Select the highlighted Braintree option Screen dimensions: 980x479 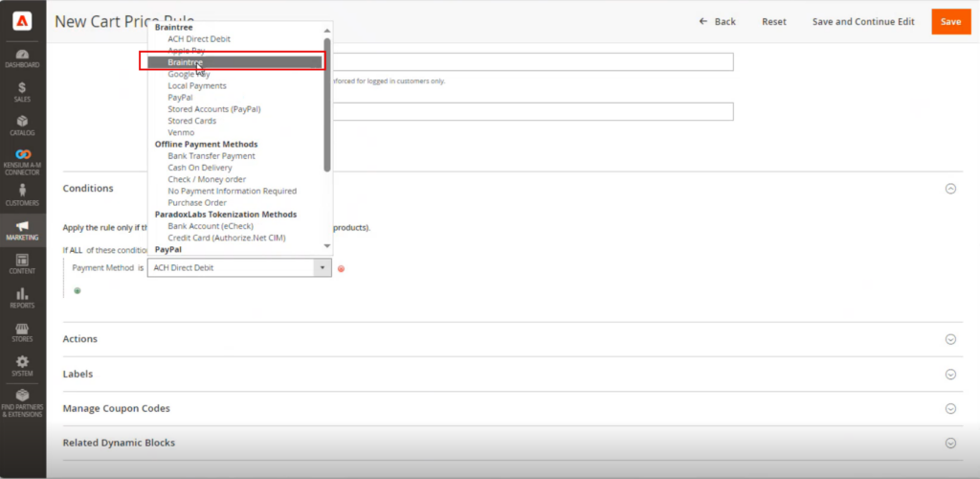[234, 62]
